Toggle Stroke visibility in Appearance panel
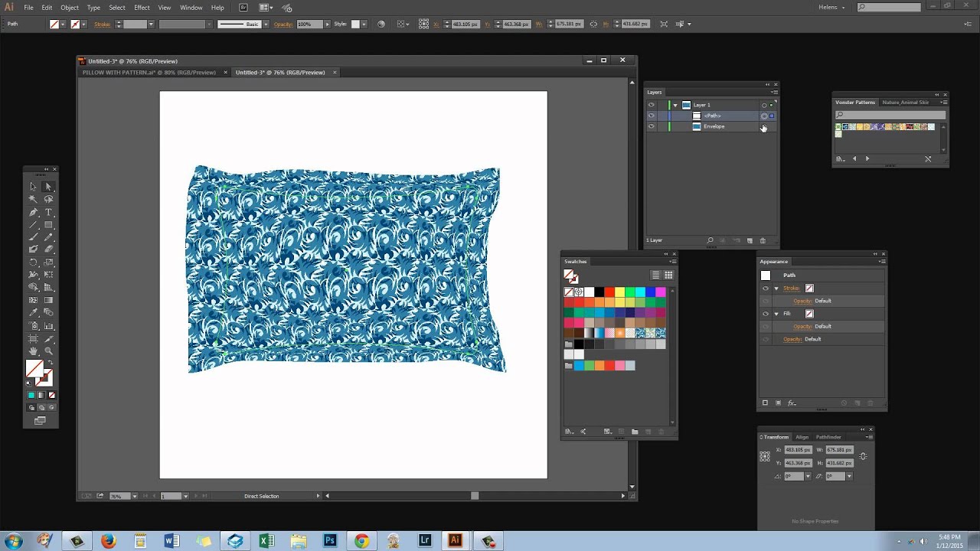The image size is (980, 551). pyautogui.click(x=765, y=289)
